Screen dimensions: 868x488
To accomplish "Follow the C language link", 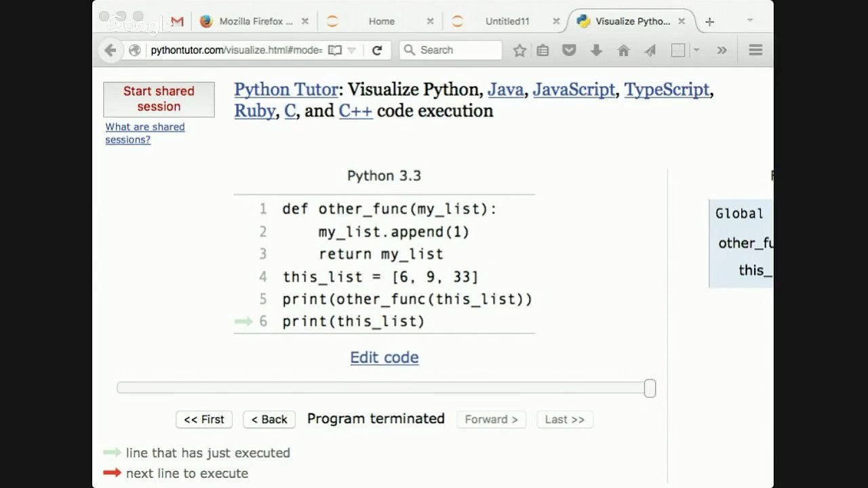I will pos(290,111).
